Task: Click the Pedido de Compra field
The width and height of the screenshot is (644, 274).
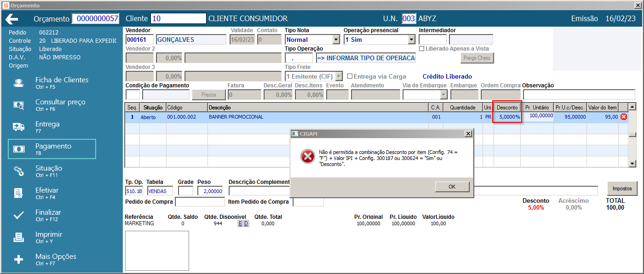Action: click(x=200, y=202)
